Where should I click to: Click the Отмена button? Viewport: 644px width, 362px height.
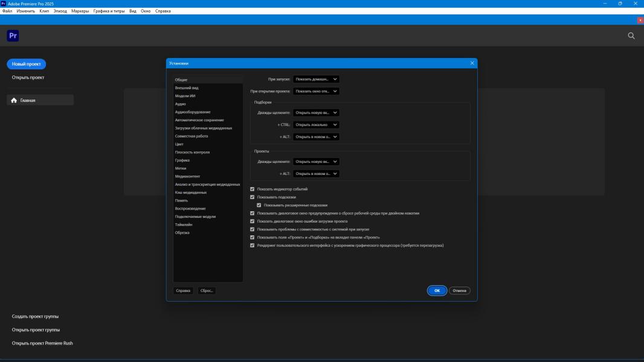(459, 291)
